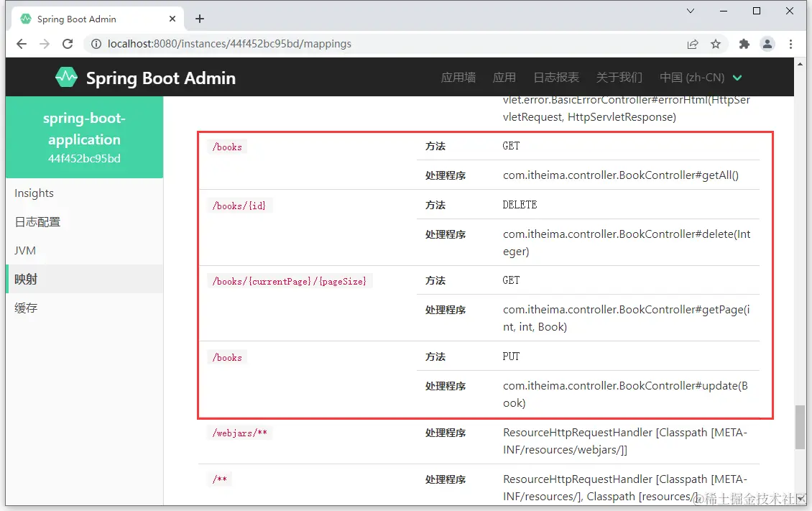The width and height of the screenshot is (812, 511).
Task: Click the Spring Boot Admin heartbeat logo
Action: coord(66,77)
